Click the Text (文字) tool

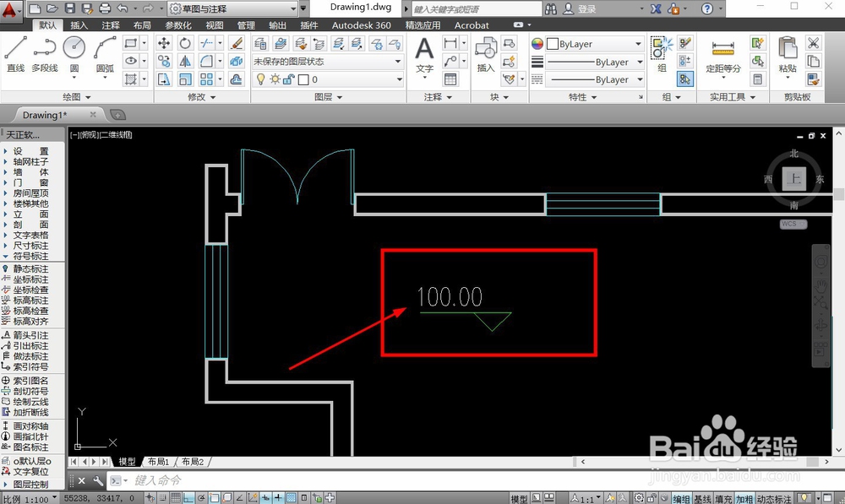[x=425, y=56]
